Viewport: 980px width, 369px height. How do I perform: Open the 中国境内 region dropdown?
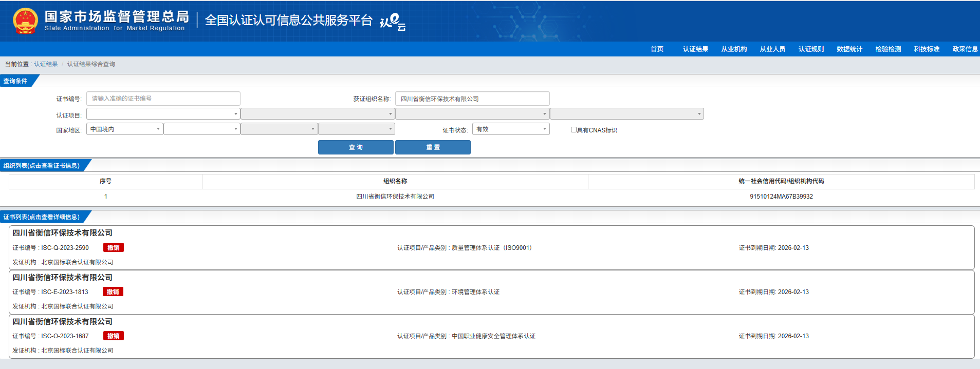[125, 129]
